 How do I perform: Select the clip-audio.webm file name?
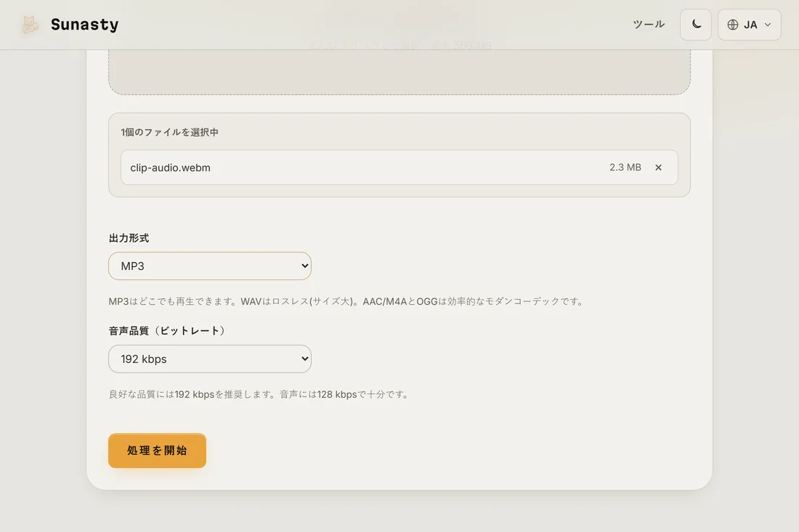170,168
